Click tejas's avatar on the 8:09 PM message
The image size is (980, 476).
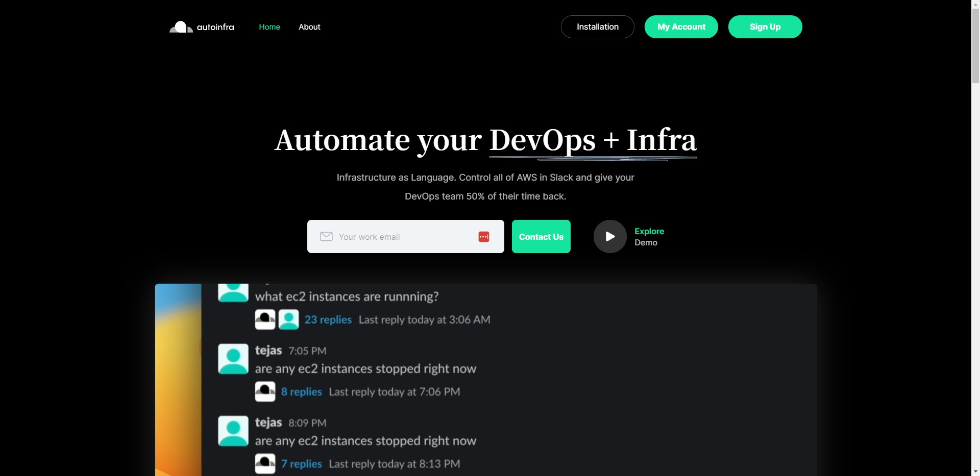pyautogui.click(x=233, y=431)
